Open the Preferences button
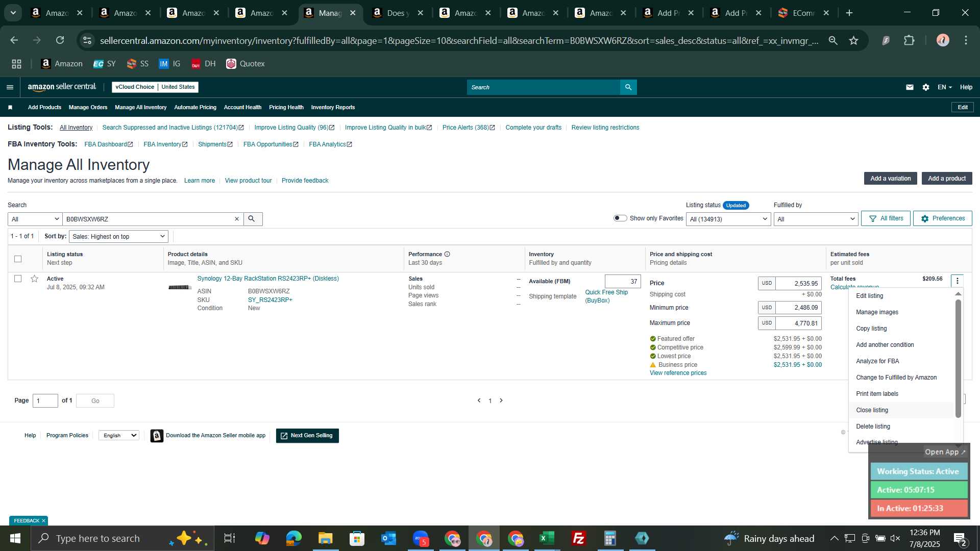This screenshot has height=551, width=980. pyautogui.click(x=943, y=218)
